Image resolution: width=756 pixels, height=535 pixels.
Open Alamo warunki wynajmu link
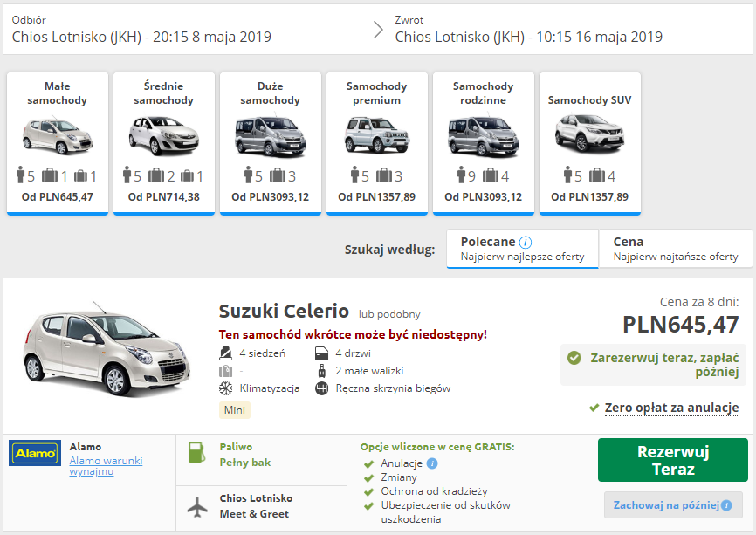click(x=107, y=465)
